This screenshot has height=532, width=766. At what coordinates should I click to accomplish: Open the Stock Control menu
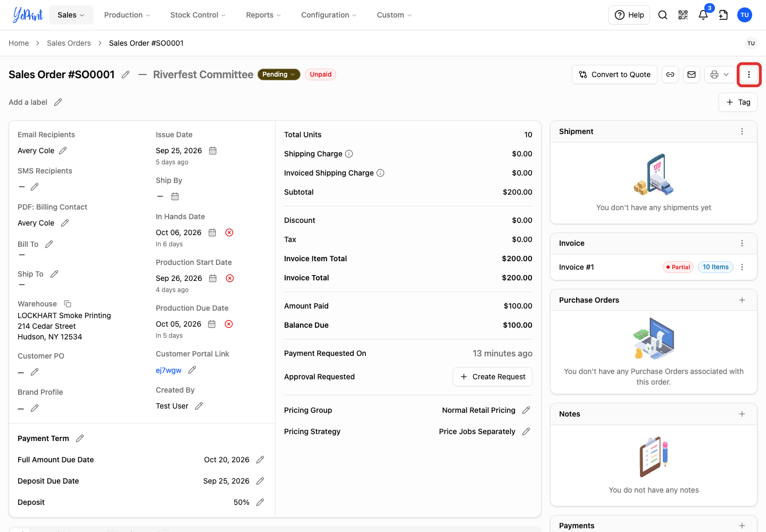click(x=198, y=15)
